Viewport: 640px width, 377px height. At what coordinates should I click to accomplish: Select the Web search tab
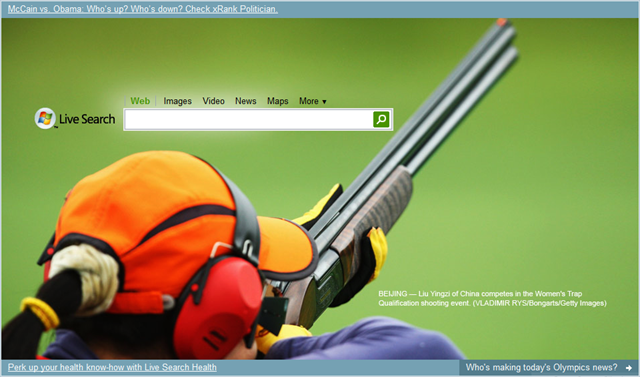click(x=140, y=101)
